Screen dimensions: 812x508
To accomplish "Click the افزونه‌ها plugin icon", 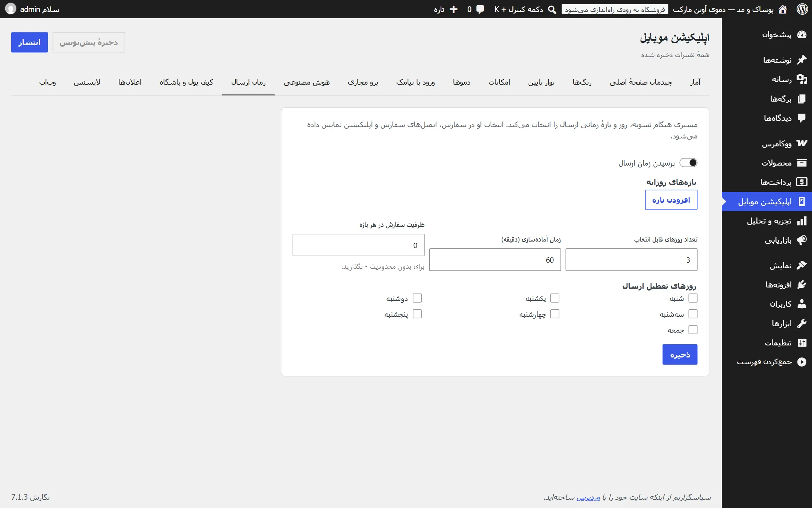I will click(802, 284).
